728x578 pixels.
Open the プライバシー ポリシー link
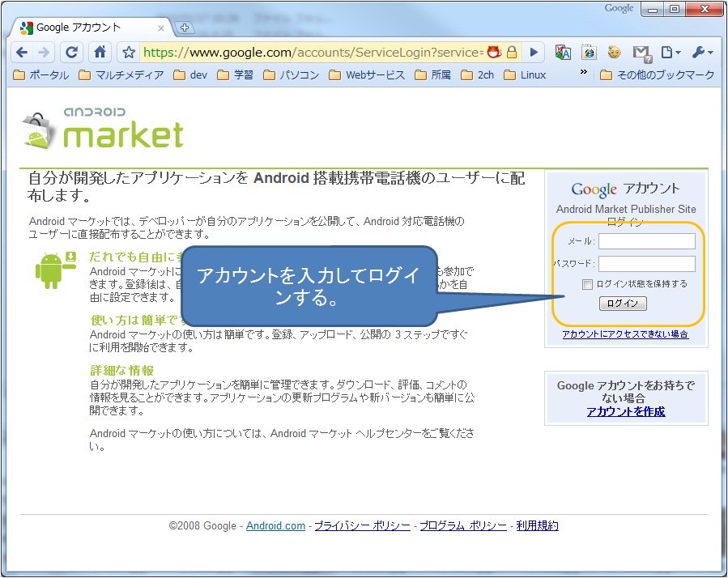[x=363, y=526]
